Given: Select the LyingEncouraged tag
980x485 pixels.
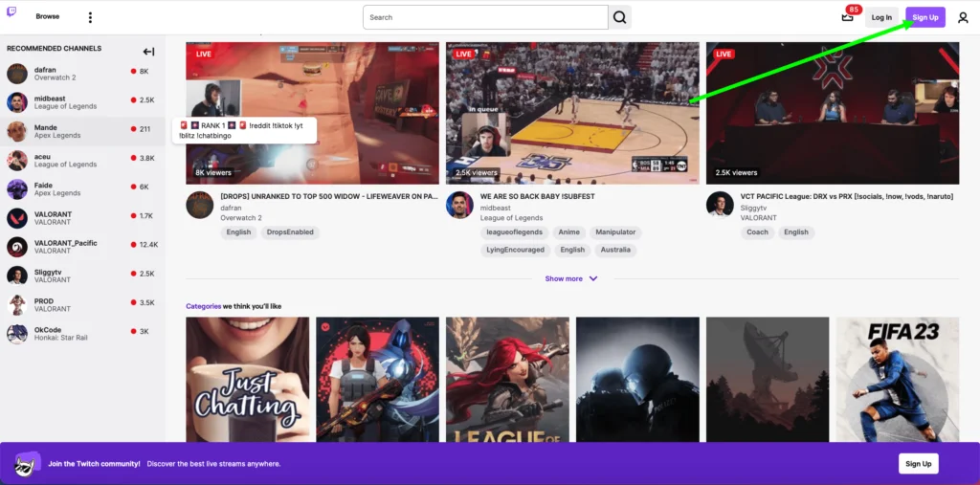Looking at the screenshot, I should (516, 250).
